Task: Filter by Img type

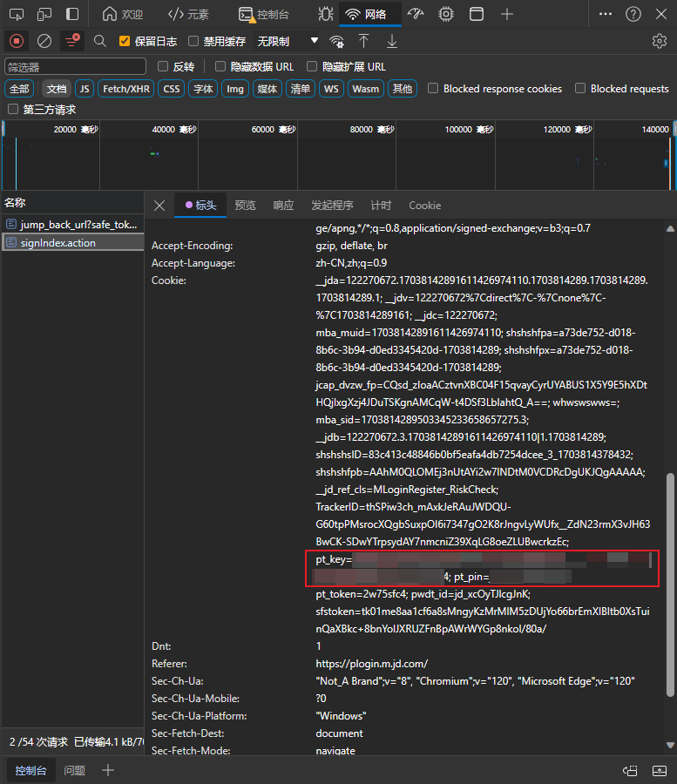Action: point(235,89)
